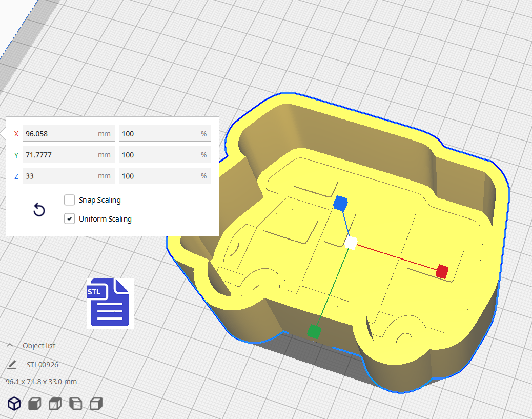Select the rightmost cube view icon

(x=95, y=404)
